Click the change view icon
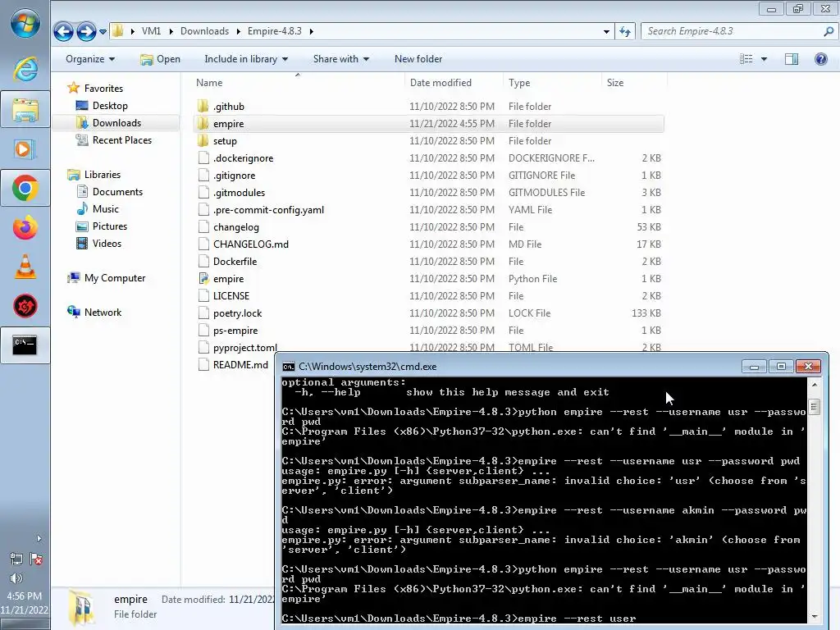840x630 pixels. 746,59
